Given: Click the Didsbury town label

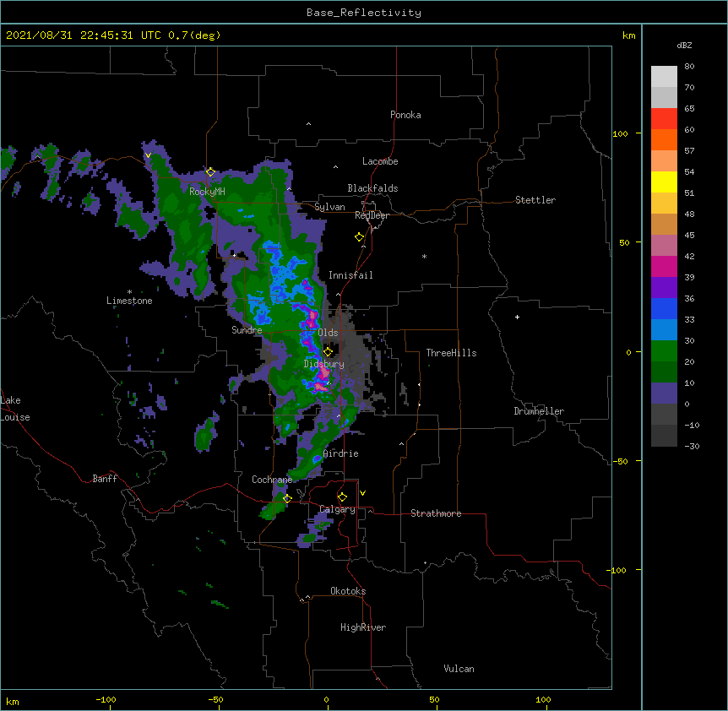Looking at the screenshot, I should click(324, 364).
